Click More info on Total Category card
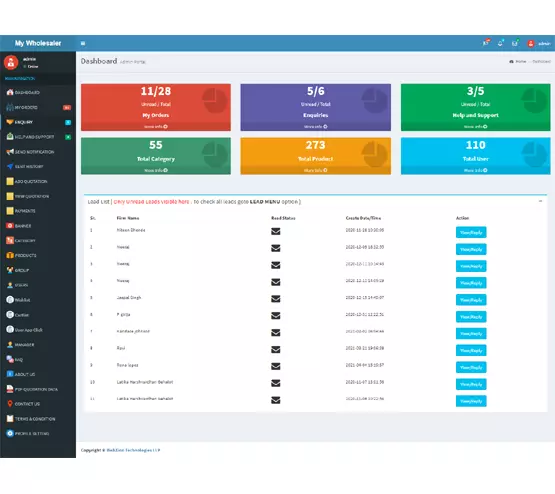 (156, 170)
